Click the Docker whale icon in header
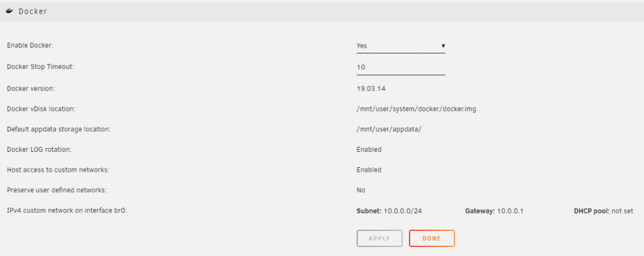 [10, 11]
